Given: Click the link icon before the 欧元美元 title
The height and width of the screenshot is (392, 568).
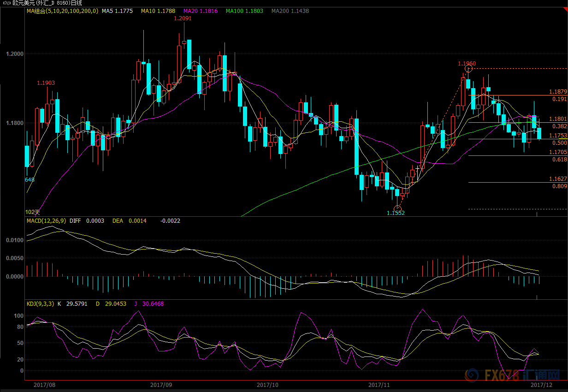Looking at the screenshot, I should coord(6,3).
